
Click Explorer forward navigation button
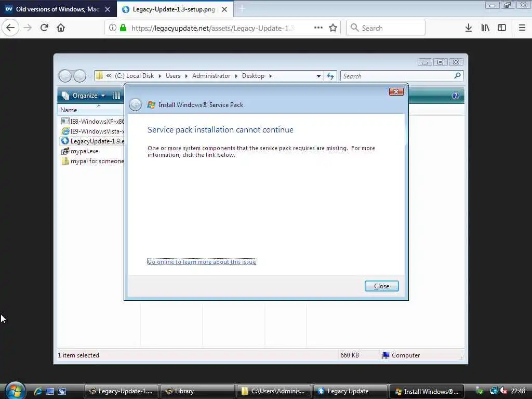tap(79, 76)
